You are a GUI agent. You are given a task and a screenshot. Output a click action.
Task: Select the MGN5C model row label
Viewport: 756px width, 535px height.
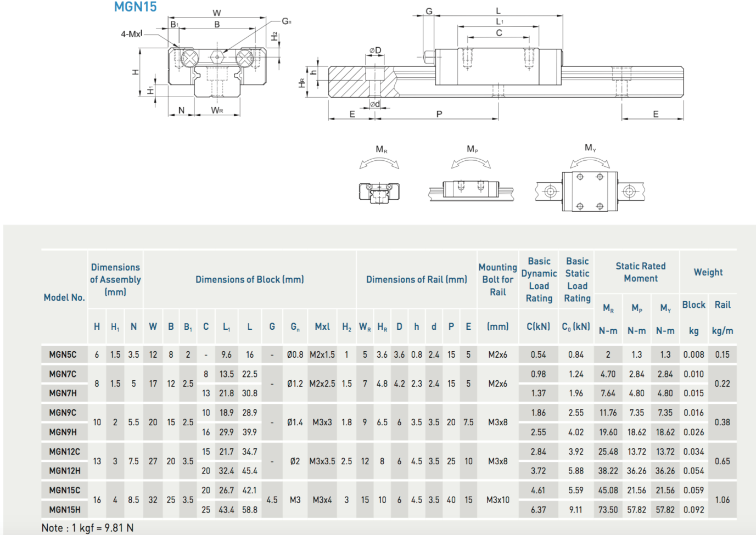tap(63, 354)
